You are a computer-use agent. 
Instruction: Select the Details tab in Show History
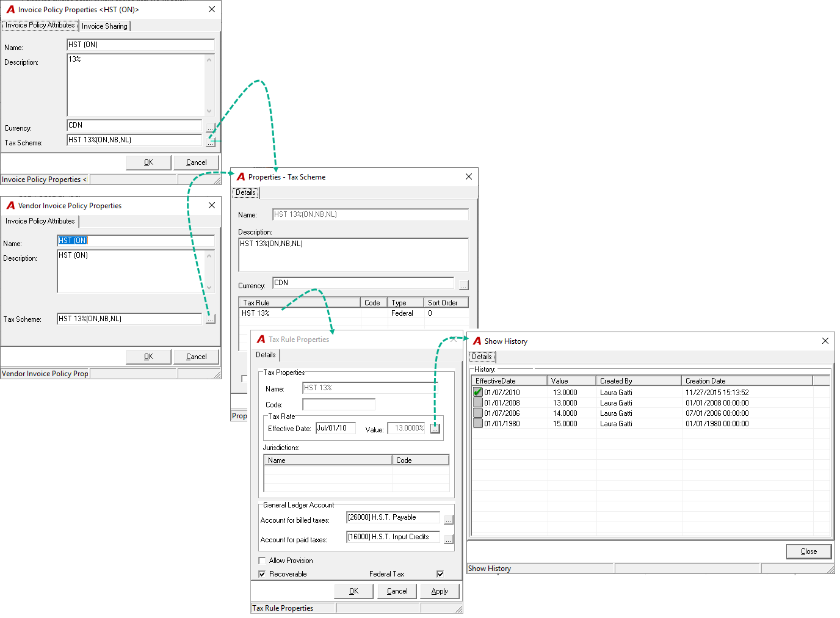coord(482,357)
